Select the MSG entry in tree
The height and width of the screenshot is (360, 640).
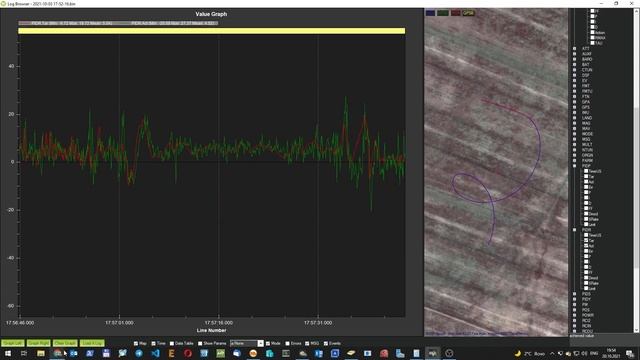click(x=586, y=139)
